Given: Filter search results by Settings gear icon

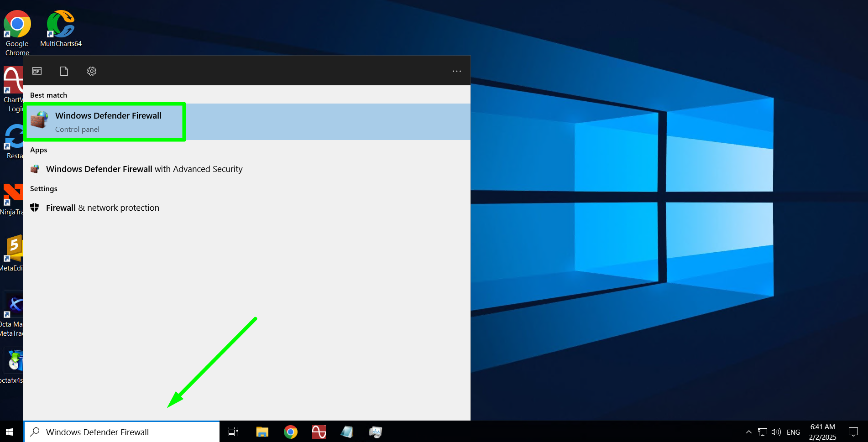Looking at the screenshot, I should coord(92,71).
